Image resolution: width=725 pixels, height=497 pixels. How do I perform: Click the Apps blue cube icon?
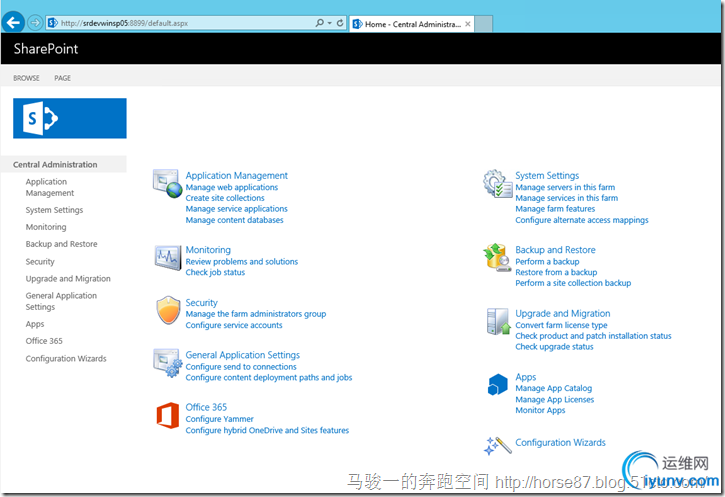(x=498, y=385)
